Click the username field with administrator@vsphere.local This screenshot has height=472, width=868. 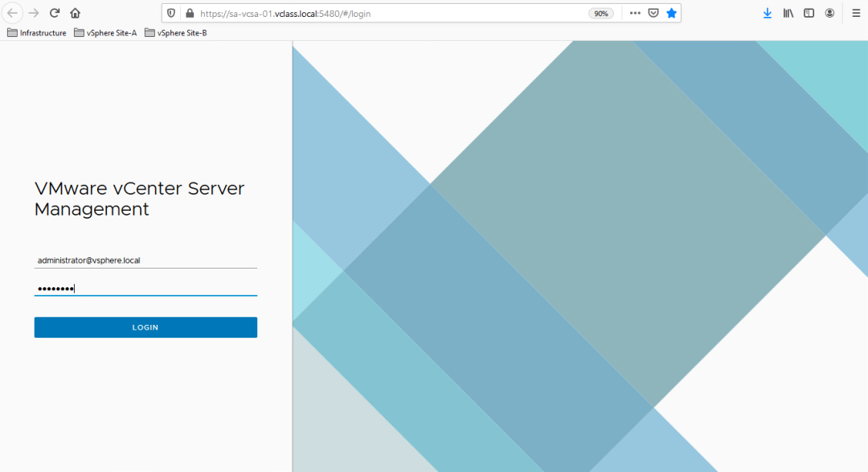145,260
